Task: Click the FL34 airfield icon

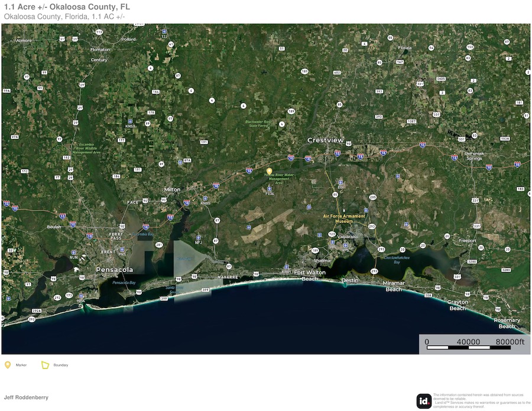Action: click(x=270, y=188)
